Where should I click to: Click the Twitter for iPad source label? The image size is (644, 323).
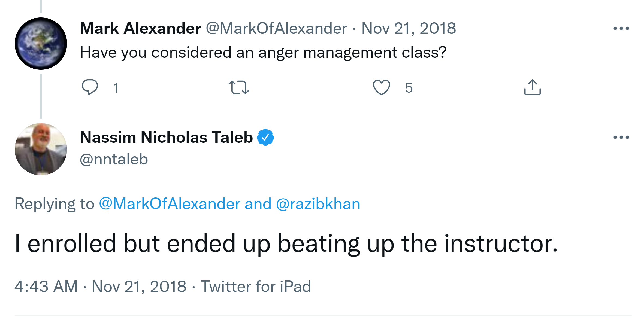pos(256,287)
